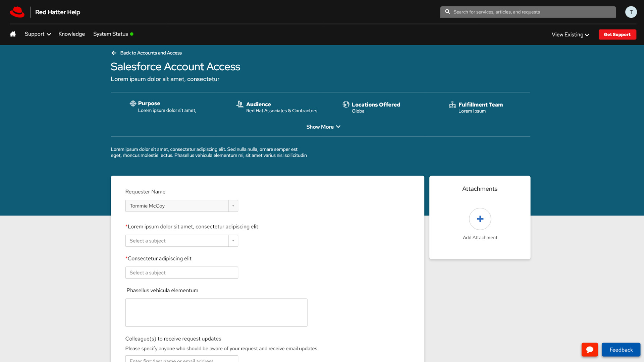644x362 pixels.
Task: Click the Fulfillment Team org chart icon
Action: (452, 105)
